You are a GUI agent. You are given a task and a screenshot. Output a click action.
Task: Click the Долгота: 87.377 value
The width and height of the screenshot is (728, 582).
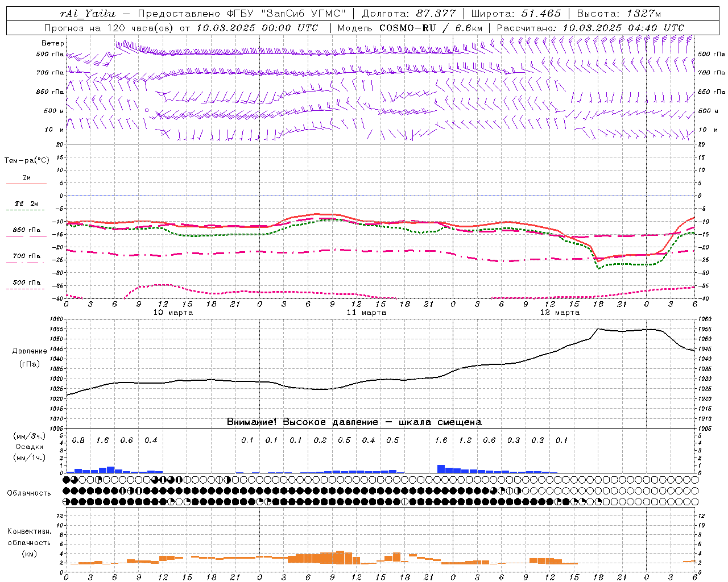point(408,14)
